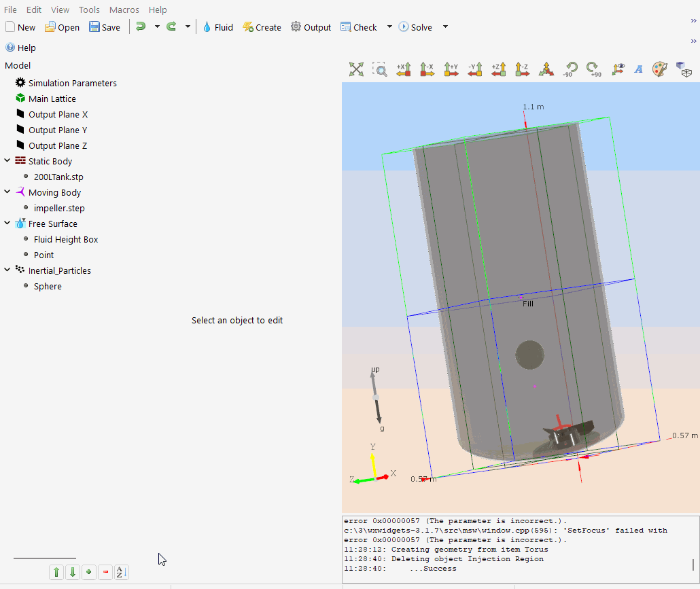
Task: Click the Solve play button
Action: coord(415,27)
